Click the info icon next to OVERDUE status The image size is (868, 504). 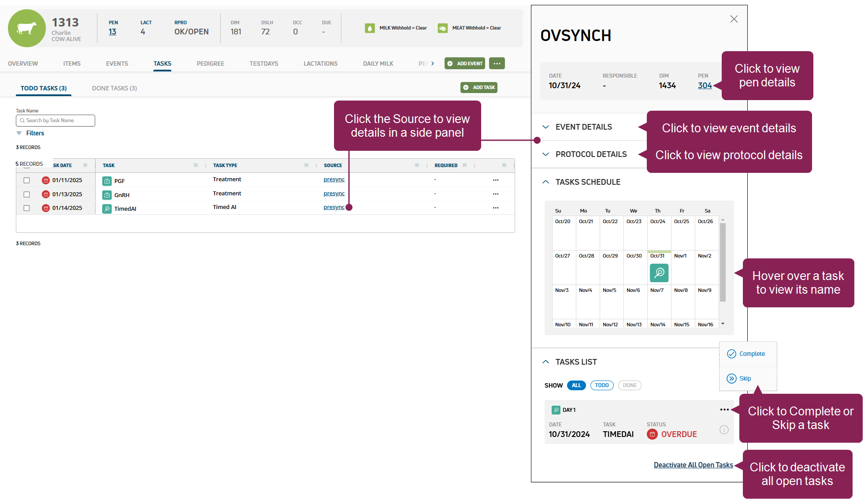[x=724, y=429]
